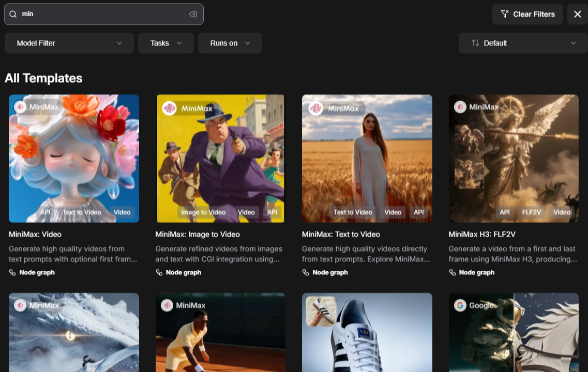Open the MiniMax H3: FLF2V thumbnail

tap(514, 159)
